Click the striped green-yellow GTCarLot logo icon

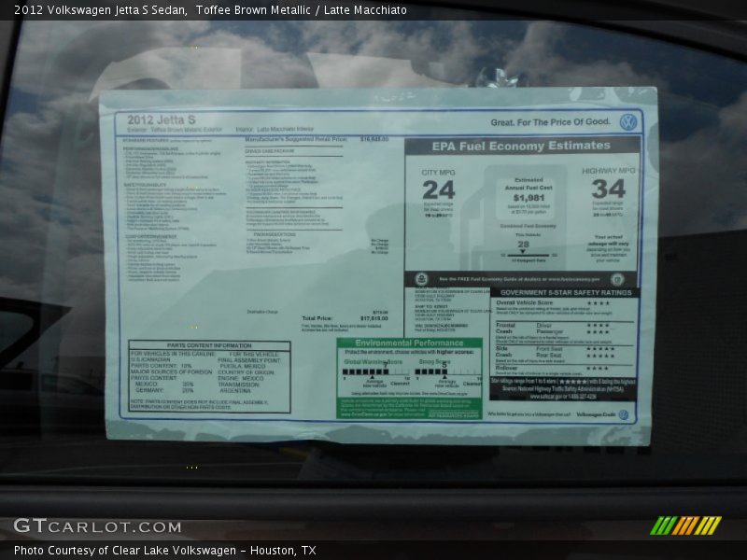[x=685, y=525]
